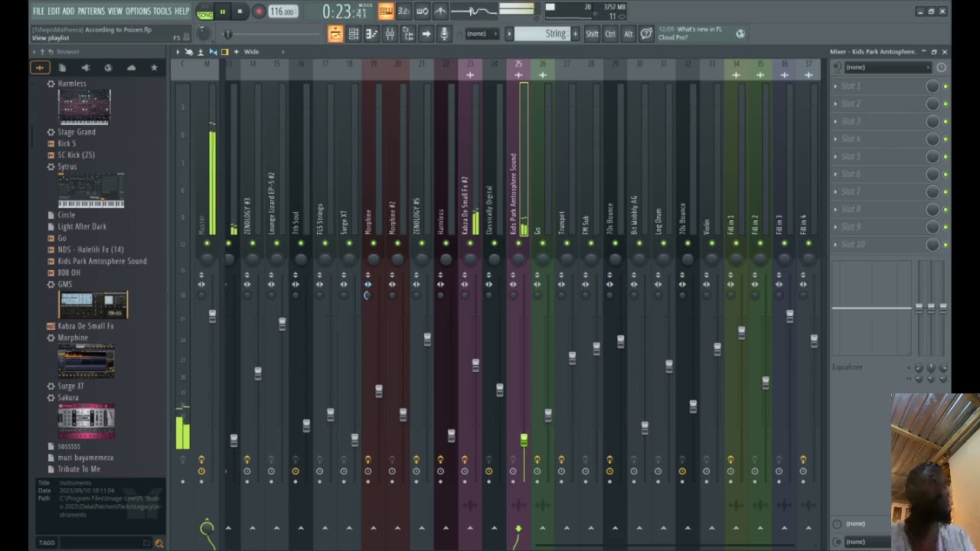Toggle the Slot 1 enable LED
The image size is (980, 551).
(x=946, y=86)
